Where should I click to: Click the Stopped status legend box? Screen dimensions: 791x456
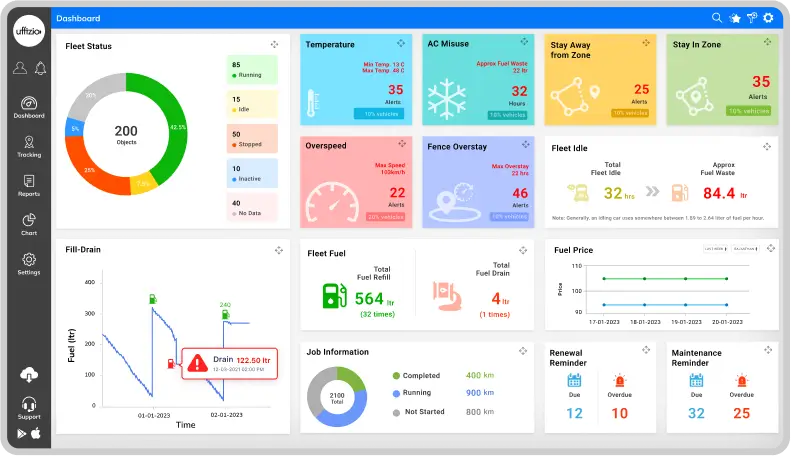tap(252, 138)
